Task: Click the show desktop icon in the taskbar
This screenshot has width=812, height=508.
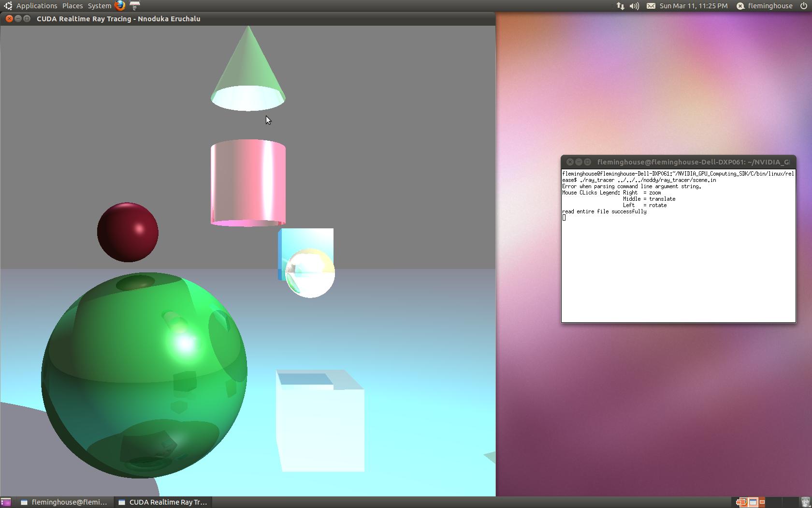Action: tap(6, 502)
